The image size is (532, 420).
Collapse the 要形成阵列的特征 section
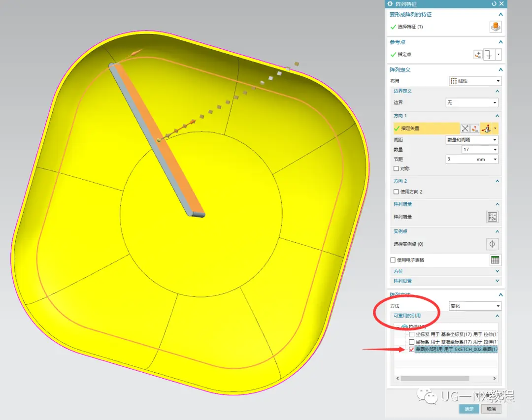coord(500,15)
